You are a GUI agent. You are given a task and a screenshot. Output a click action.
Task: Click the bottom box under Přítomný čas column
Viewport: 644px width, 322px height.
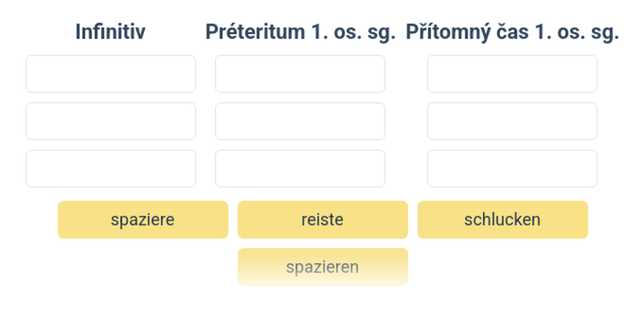coord(512,168)
